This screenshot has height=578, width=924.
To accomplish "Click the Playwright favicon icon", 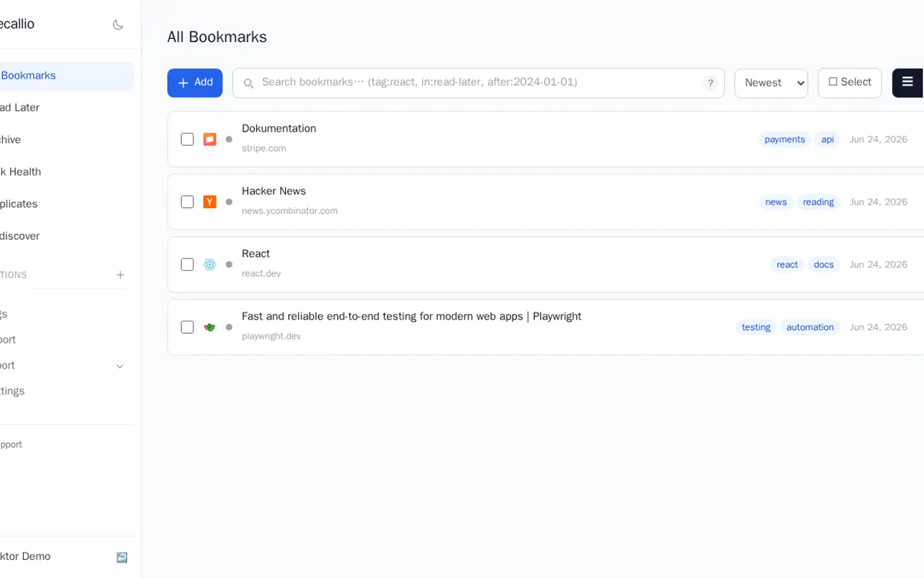I will 209,327.
